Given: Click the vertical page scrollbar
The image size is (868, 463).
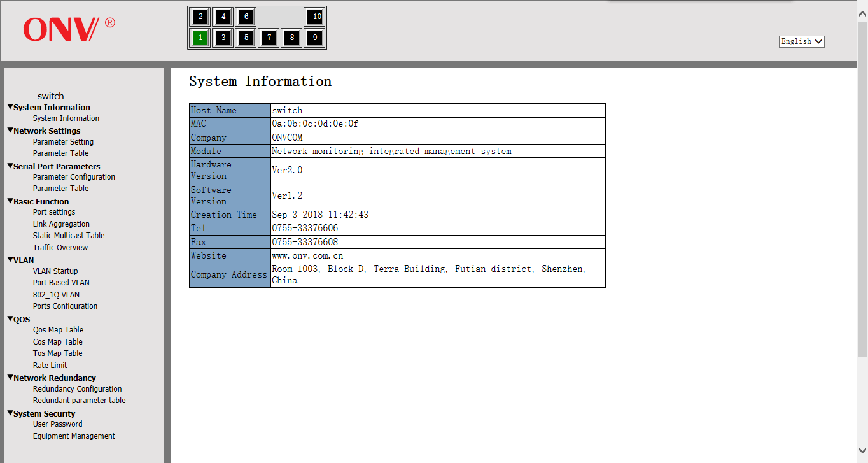Looking at the screenshot, I should point(862,191).
